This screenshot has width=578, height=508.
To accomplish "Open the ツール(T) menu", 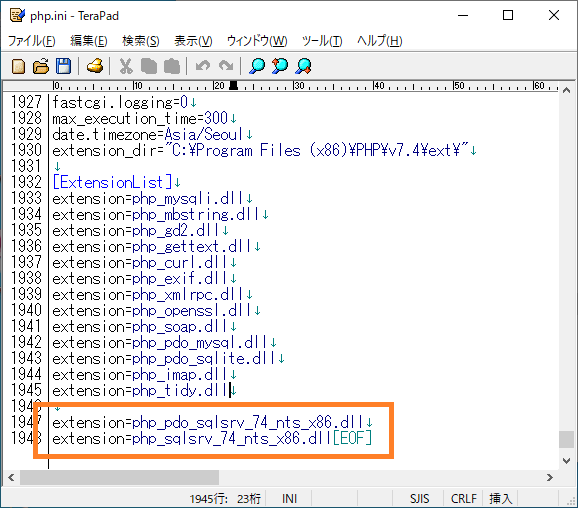I will 322,41.
